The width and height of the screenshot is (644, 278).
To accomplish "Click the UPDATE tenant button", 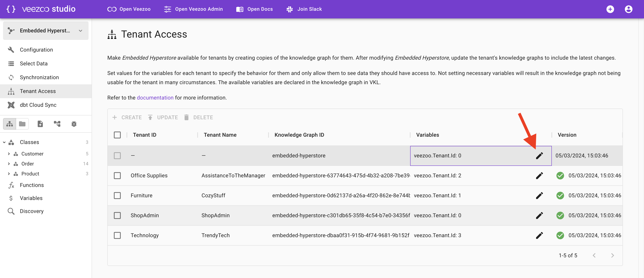I will [163, 118].
